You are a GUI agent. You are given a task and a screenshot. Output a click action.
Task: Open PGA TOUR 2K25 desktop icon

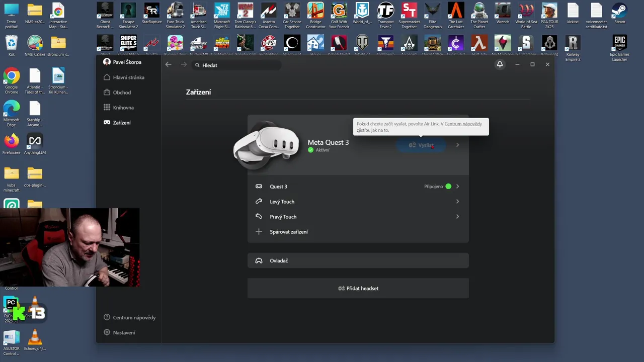coord(549,15)
